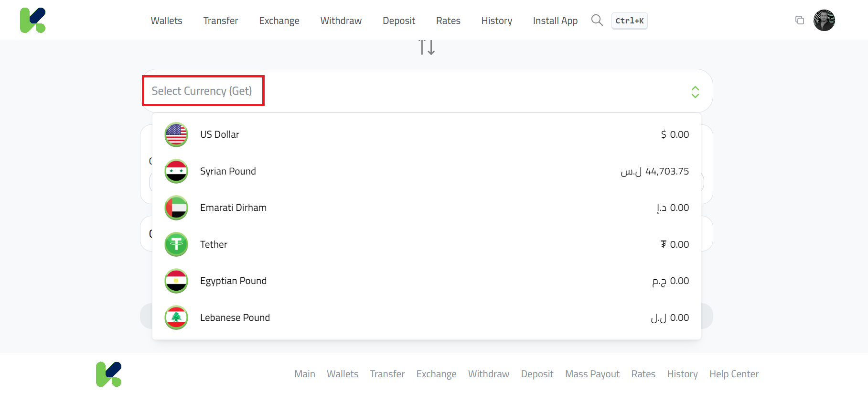Click the Egyptian flag icon
This screenshot has height=394, width=868.
tap(176, 281)
